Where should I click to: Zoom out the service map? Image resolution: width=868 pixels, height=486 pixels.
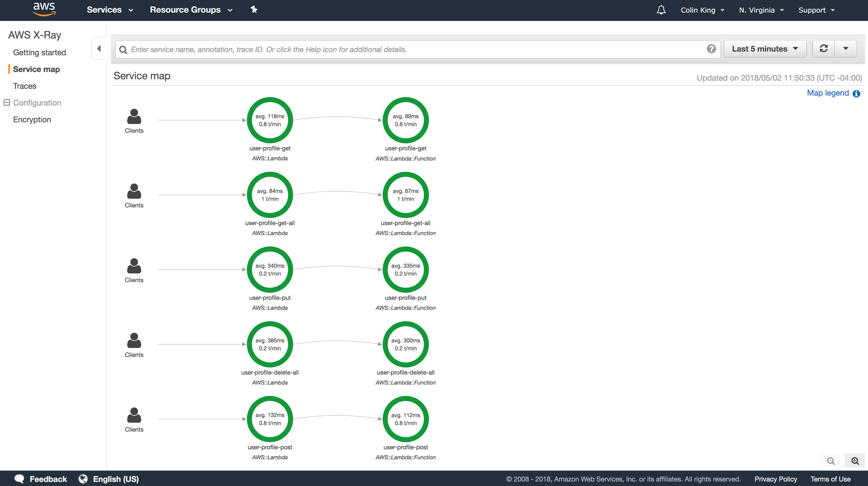pos(831,461)
